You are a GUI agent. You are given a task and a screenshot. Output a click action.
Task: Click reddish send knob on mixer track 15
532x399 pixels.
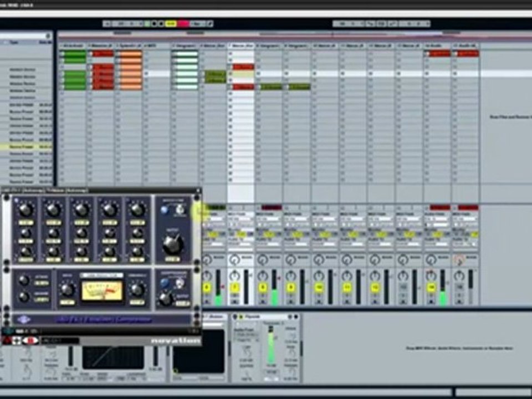[459, 260]
